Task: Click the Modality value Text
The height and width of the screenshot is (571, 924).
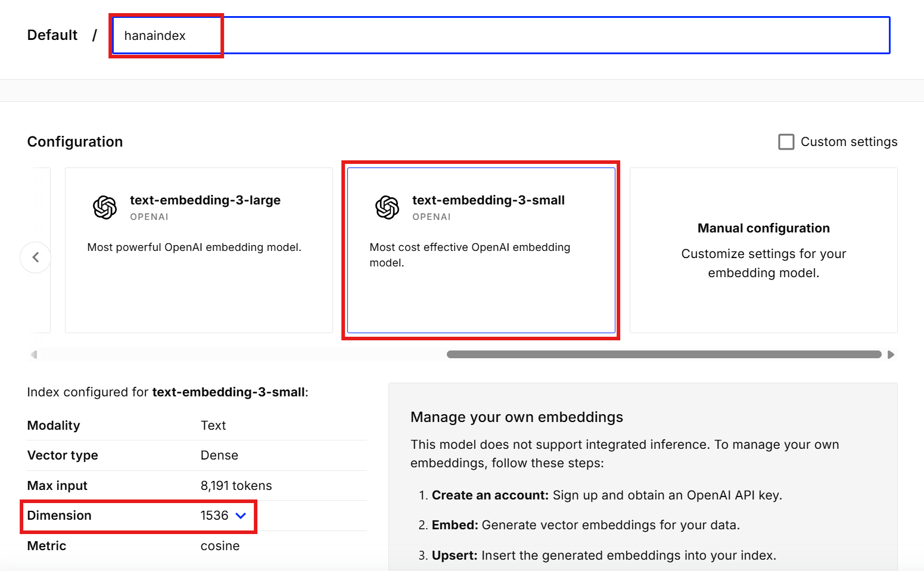Action: coord(213,426)
